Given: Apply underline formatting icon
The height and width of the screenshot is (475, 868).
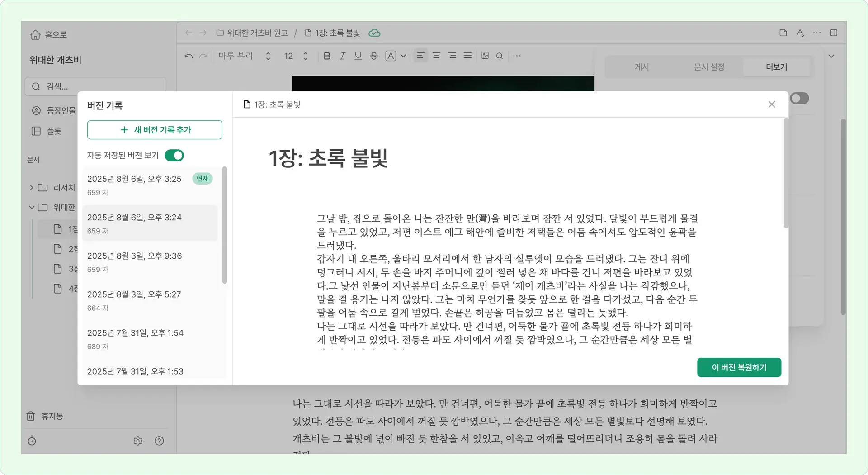Looking at the screenshot, I should pyautogui.click(x=358, y=56).
